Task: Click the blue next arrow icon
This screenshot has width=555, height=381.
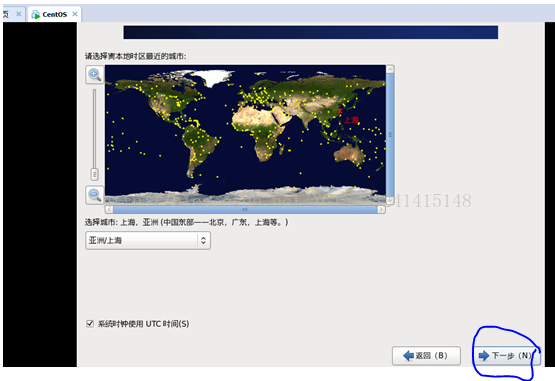Action: click(x=484, y=356)
